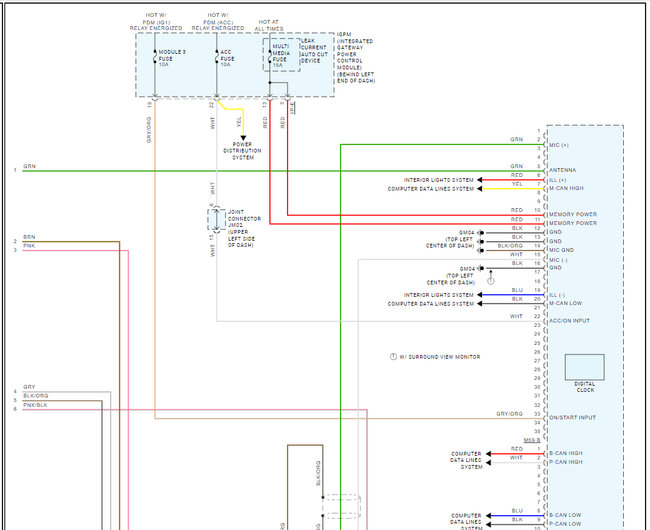The width and height of the screenshot is (650, 530).
Task: Click the Multi Media fuse 15A symbol
Action: (x=269, y=60)
